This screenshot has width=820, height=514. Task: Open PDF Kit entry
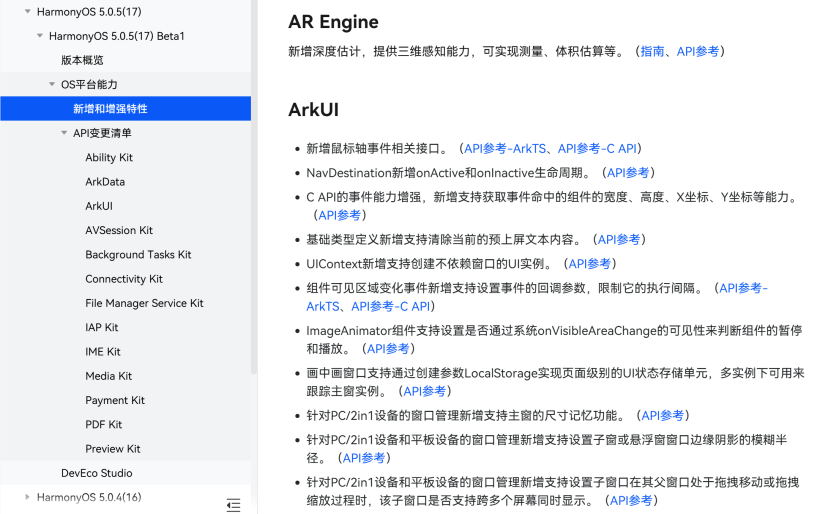[104, 424]
